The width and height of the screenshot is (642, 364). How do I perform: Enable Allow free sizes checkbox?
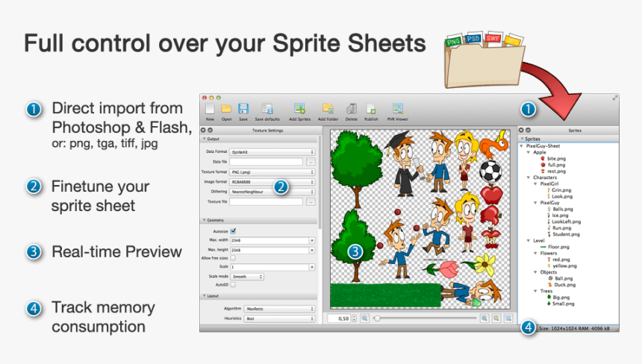pyautogui.click(x=233, y=258)
